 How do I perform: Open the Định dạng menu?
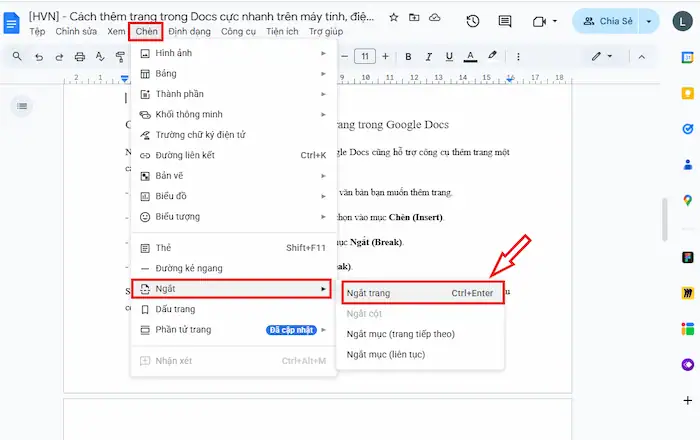click(189, 32)
